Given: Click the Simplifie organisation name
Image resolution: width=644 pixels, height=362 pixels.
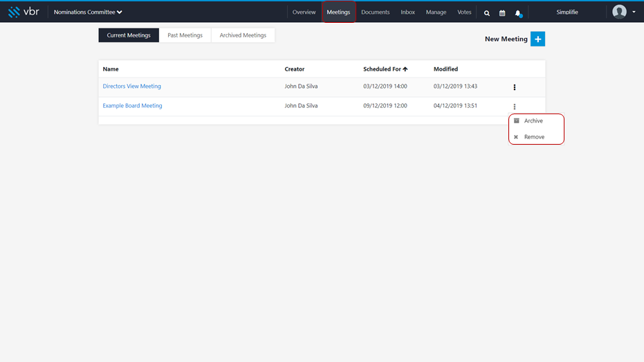Looking at the screenshot, I should pos(567,12).
